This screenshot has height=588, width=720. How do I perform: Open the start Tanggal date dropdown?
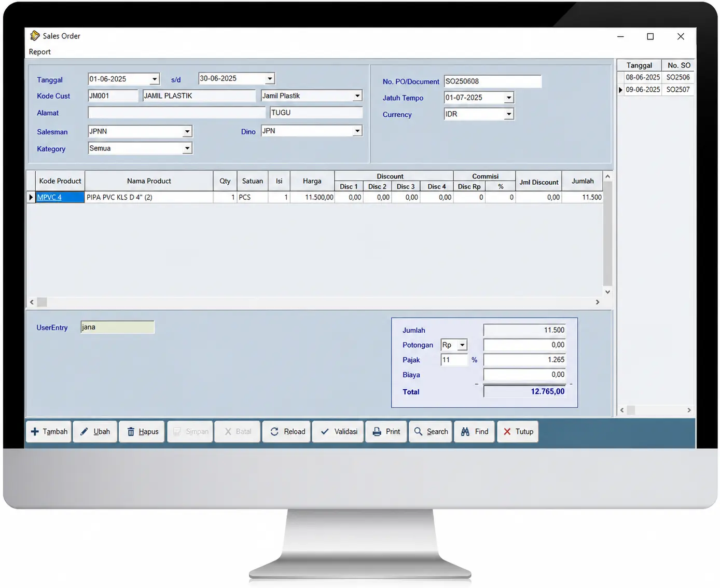point(155,79)
